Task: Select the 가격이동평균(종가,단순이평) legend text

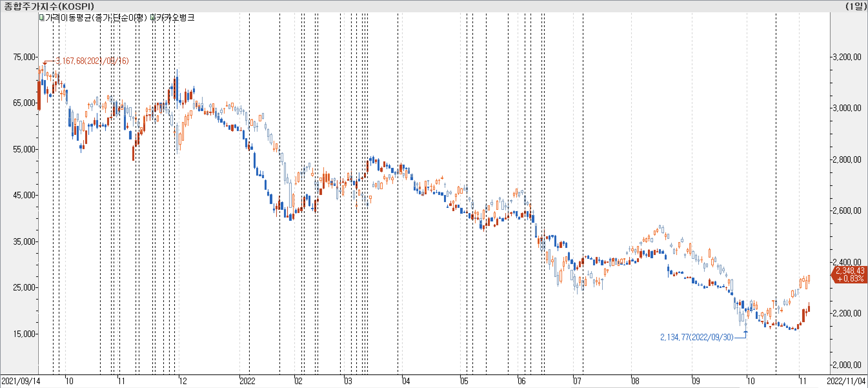Action: 96,17
